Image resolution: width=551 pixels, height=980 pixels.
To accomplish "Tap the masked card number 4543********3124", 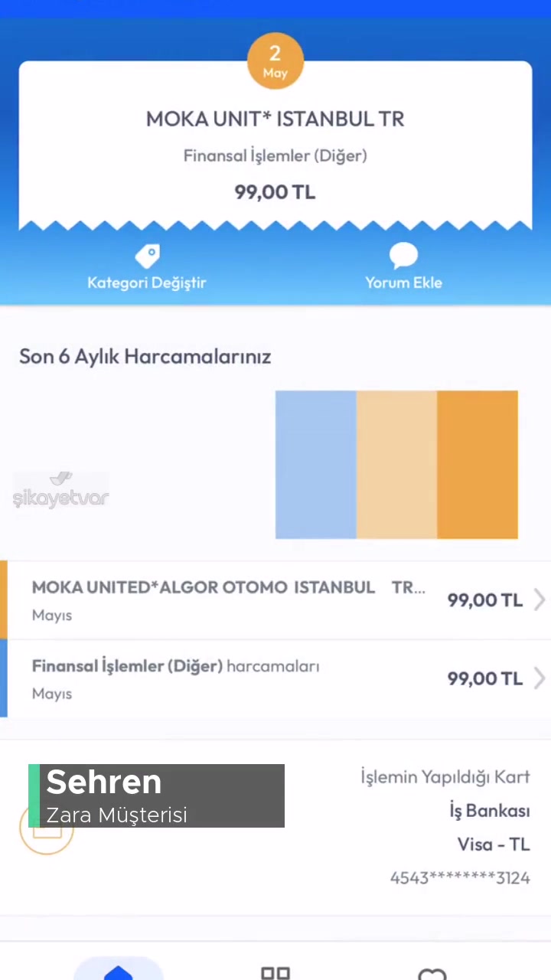I will coord(460,877).
